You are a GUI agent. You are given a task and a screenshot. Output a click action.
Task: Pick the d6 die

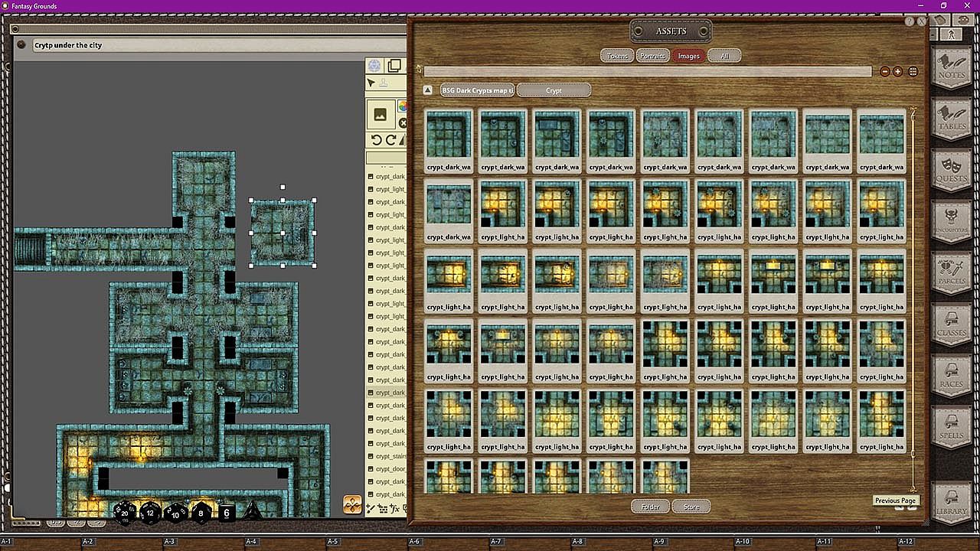(x=227, y=513)
